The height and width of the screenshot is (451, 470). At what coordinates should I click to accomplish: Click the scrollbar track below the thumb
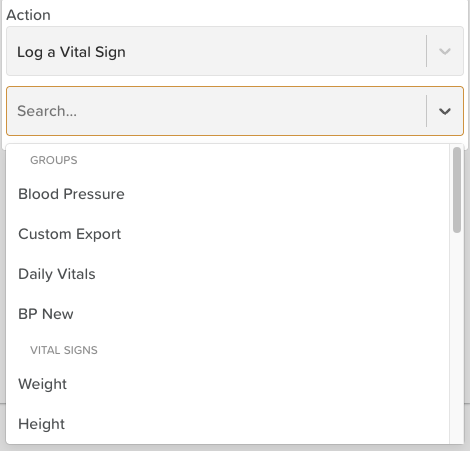457,337
